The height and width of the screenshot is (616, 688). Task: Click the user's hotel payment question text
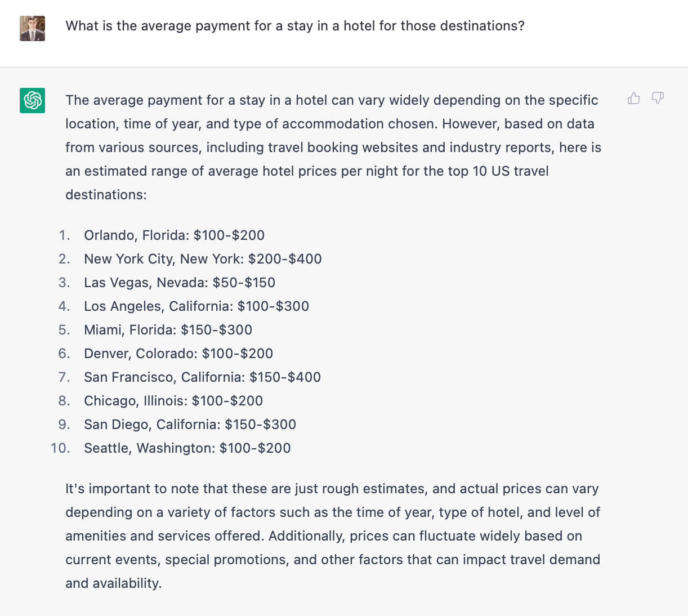click(x=295, y=26)
